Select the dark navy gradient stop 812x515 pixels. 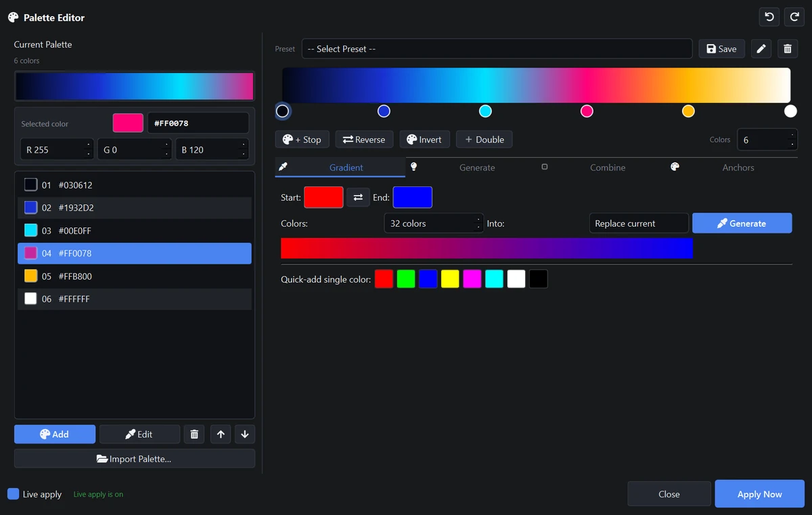[x=282, y=111]
